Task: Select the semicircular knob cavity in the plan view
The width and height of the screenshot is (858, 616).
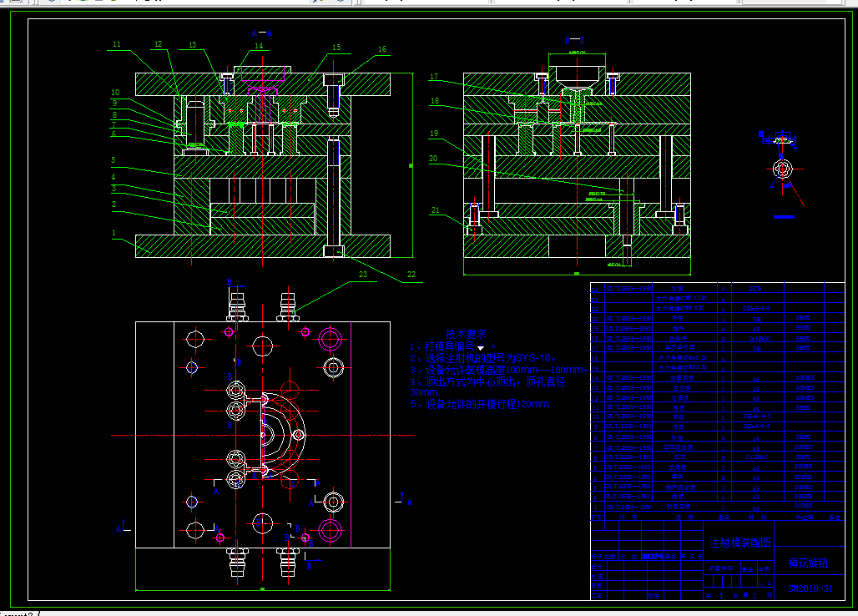Action: coord(283,435)
